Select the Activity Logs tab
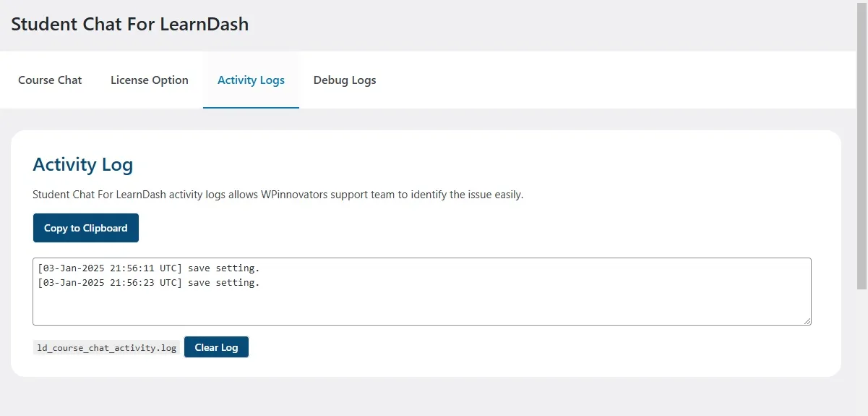This screenshot has height=416, width=868. tap(251, 80)
